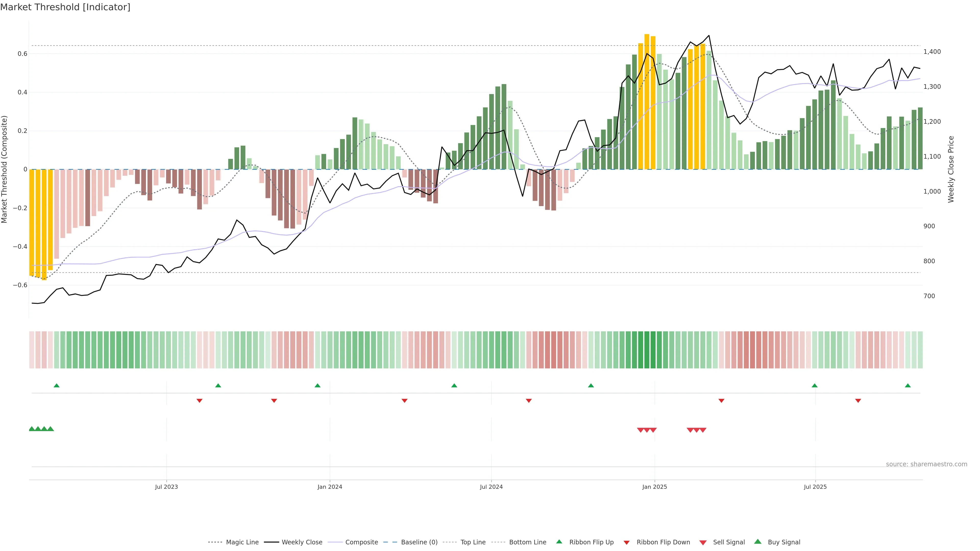Click the Ribbon Flip Up legend triangle
This screenshot has width=980, height=551.
(x=559, y=542)
